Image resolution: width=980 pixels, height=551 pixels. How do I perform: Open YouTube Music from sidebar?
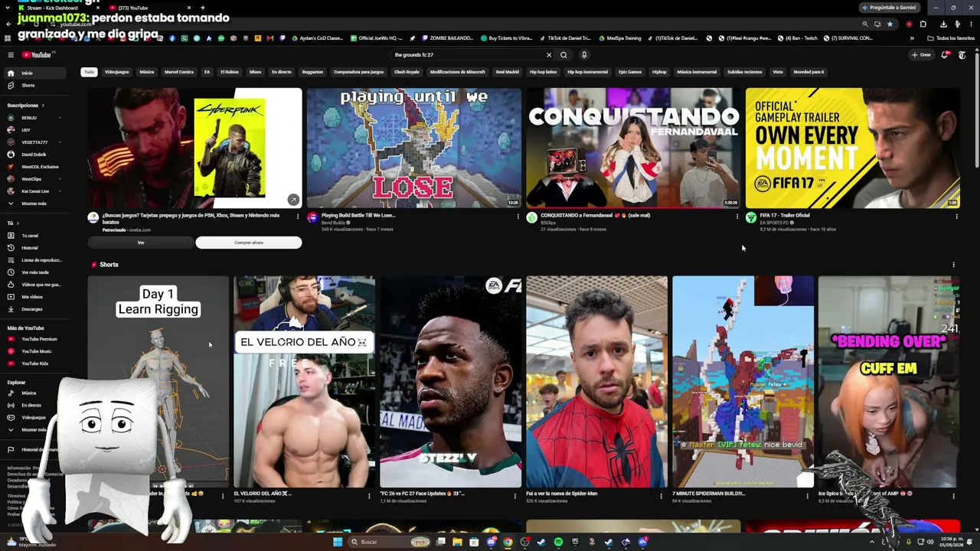35,351
